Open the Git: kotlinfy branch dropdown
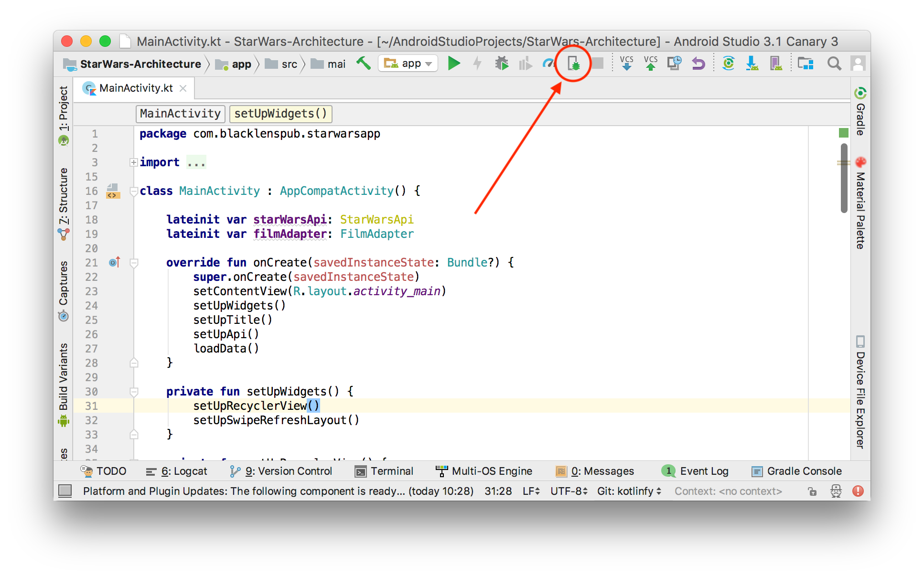This screenshot has height=577, width=924. tap(629, 491)
